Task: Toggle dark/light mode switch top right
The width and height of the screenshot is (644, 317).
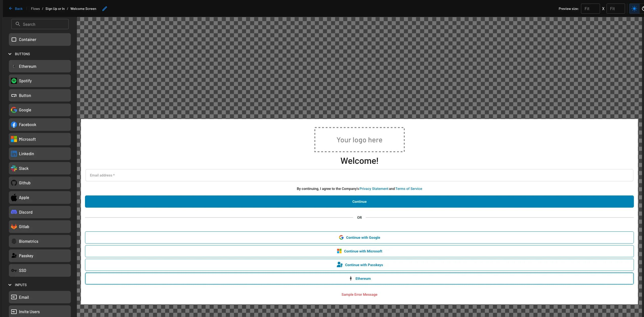Action: pos(634,8)
